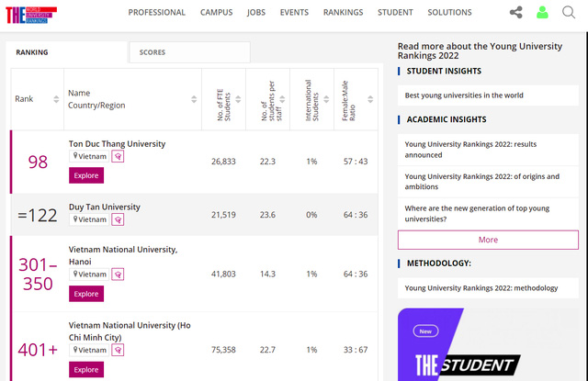
Task: Click rank 98 value
Action: click(x=38, y=162)
